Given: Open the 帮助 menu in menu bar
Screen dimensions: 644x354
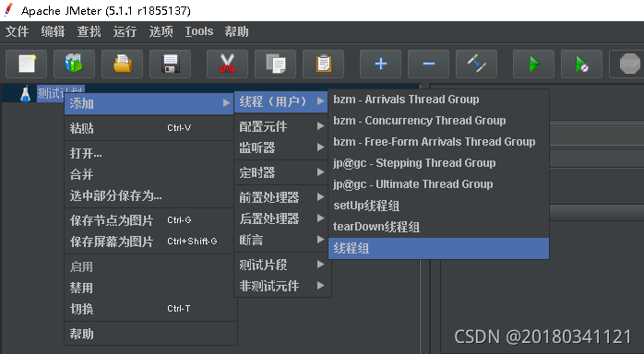Looking at the screenshot, I should click(x=236, y=31).
